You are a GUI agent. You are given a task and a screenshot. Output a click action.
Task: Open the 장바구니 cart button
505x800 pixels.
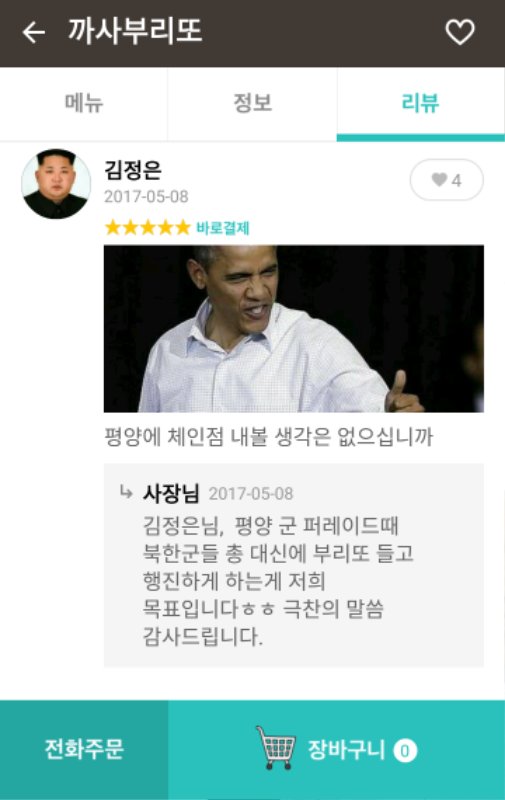tap(337, 750)
